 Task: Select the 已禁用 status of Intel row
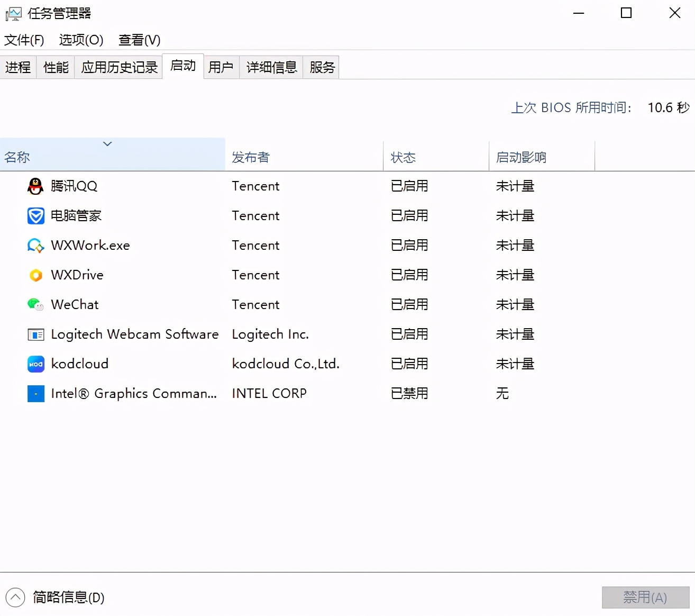pyautogui.click(x=409, y=394)
